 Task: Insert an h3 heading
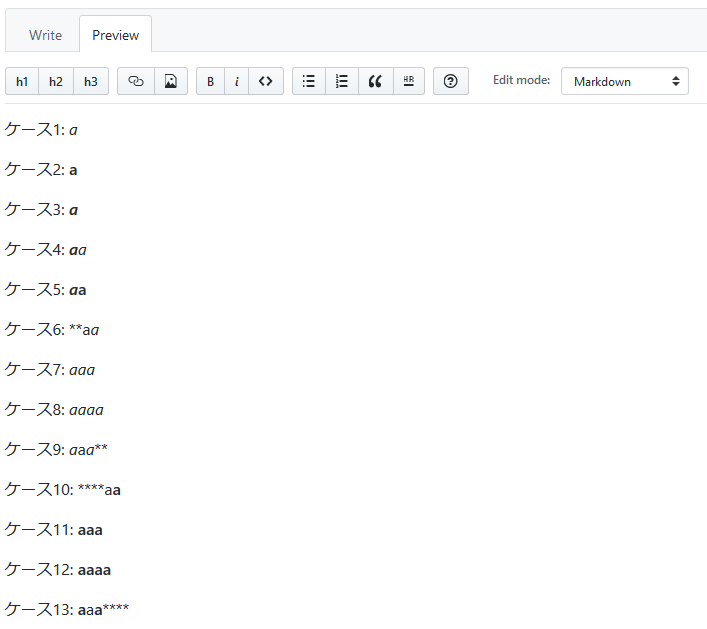91,81
